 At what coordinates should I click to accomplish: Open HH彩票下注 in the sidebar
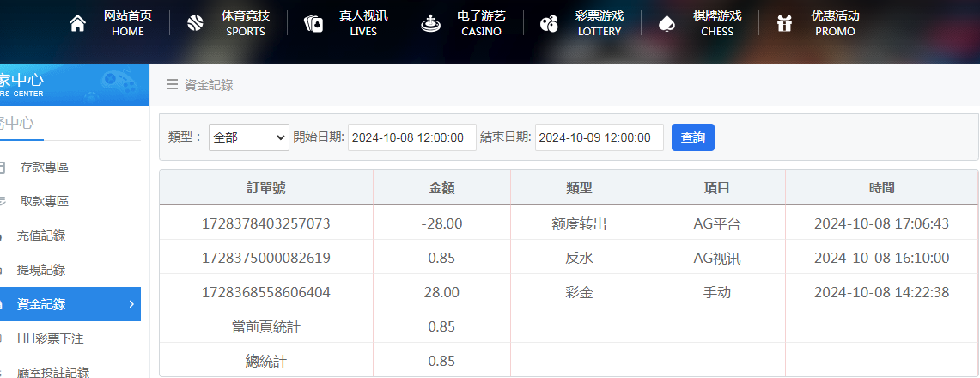(x=52, y=338)
